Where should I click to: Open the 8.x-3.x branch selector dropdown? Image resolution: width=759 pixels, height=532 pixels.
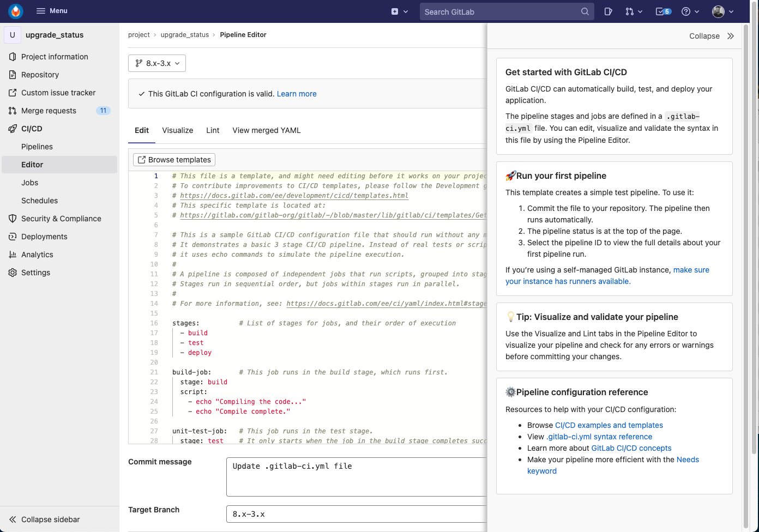(157, 63)
